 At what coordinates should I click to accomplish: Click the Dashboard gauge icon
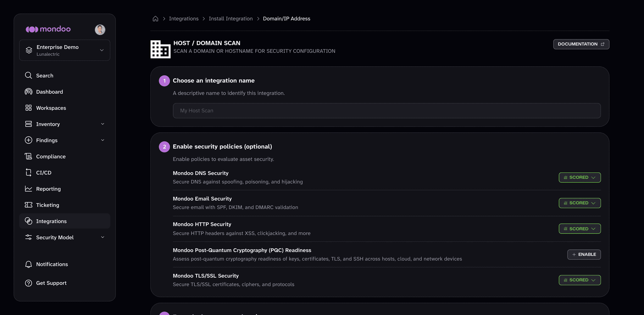(x=29, y=92)
